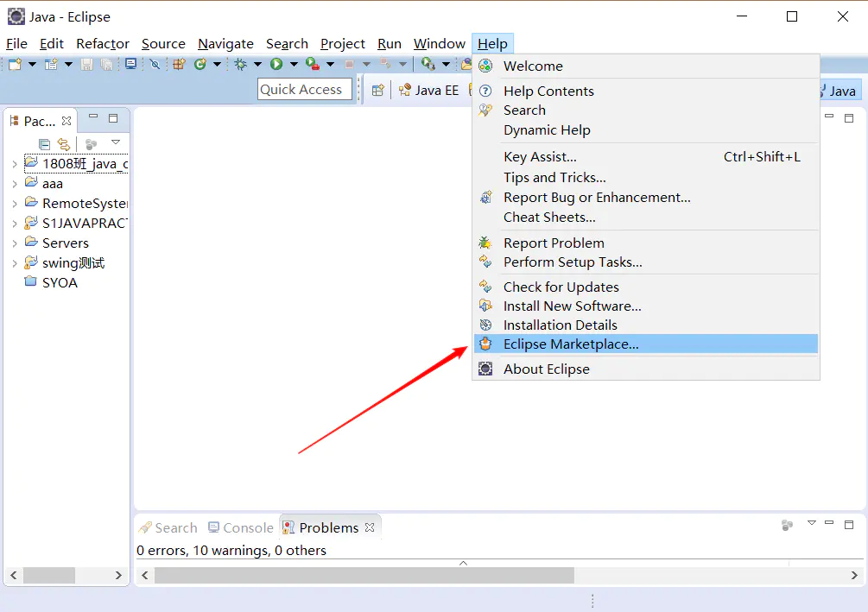Screen dimensions: 868x612
Task: Choose Install New Software
Action: [x=646, y=306]
